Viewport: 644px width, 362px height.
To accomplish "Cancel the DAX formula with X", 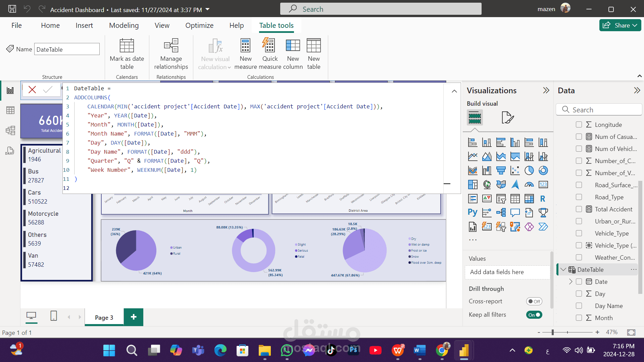I will (32, 90).
